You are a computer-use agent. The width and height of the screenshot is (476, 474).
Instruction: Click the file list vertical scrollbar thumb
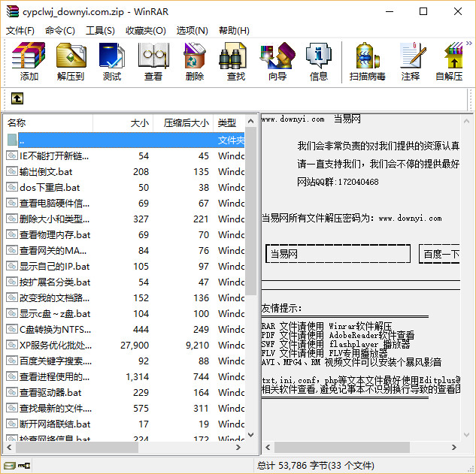250,211
